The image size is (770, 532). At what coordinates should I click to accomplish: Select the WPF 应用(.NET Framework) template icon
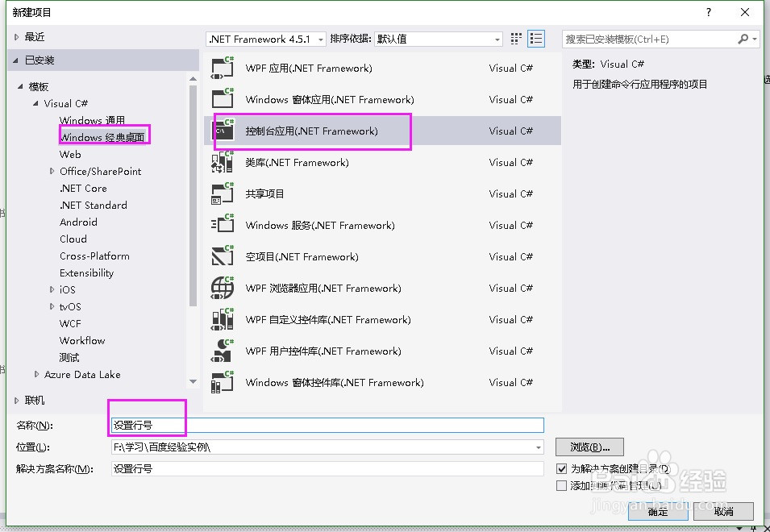[x=223, y=68]
